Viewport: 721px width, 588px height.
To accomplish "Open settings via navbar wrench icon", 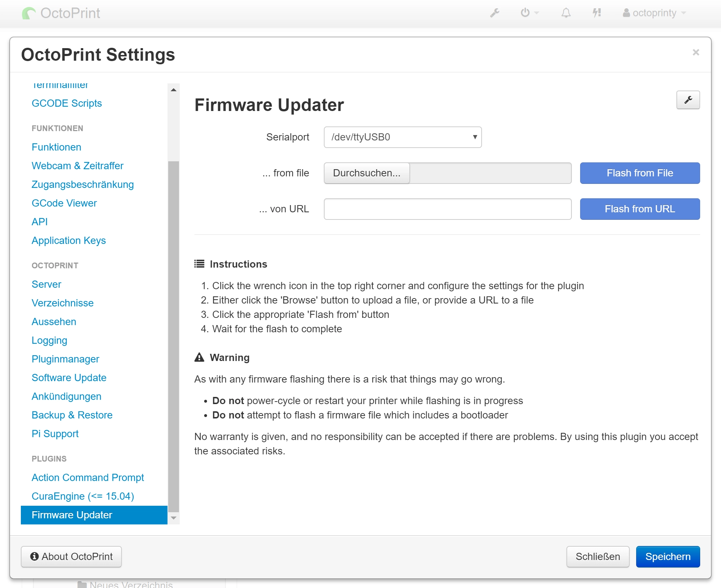I will point(495,13).
